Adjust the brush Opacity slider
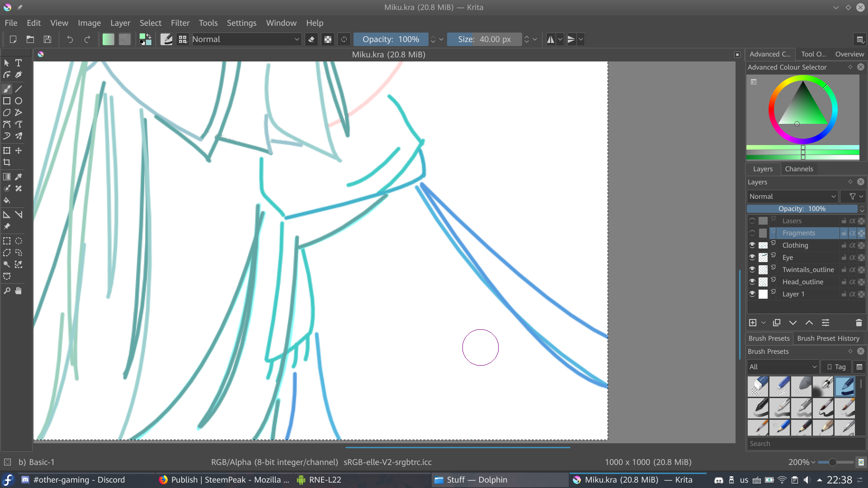The height and width of the screenshot is (488, 868). pyautogui.click(x=391, y=39)
